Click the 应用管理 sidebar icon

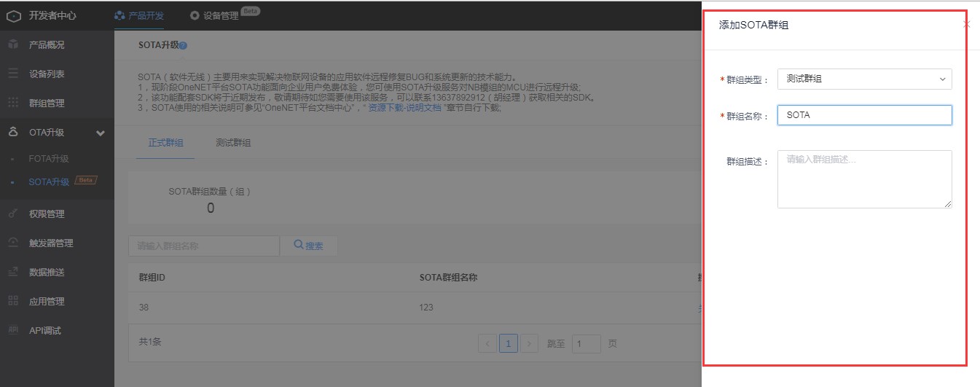click(13, 301)
